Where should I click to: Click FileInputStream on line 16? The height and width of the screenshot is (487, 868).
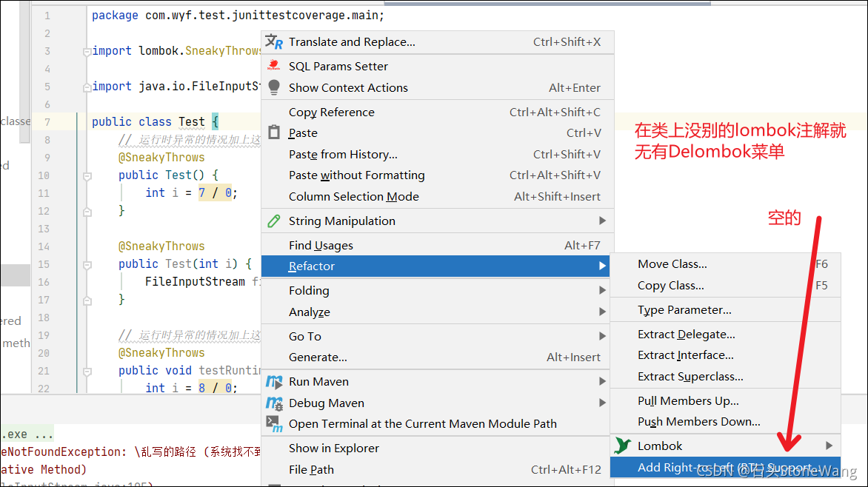click(195, 282)
